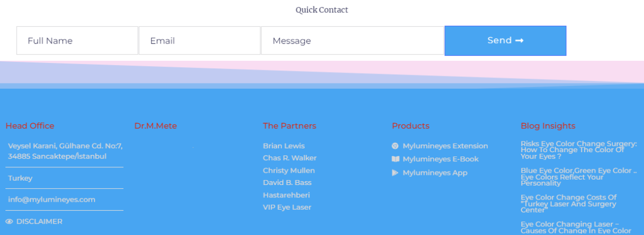
Task: Click the Mylumineyes E-Book book icon
Action: (396, 159)
